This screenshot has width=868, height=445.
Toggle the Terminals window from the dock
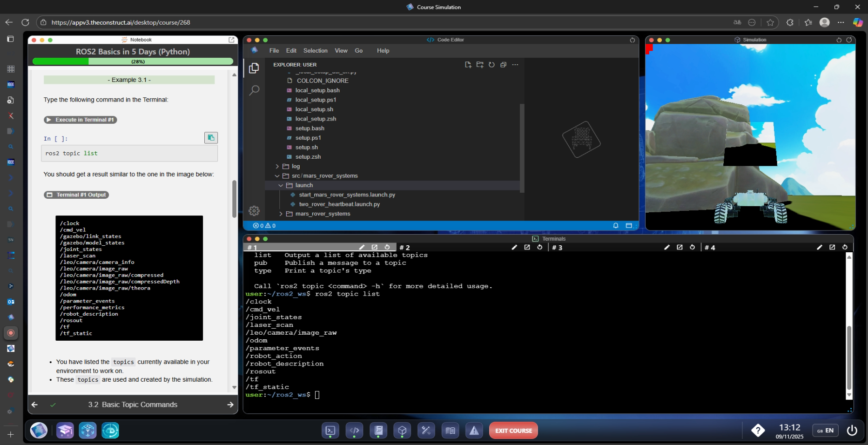point(330,431)
